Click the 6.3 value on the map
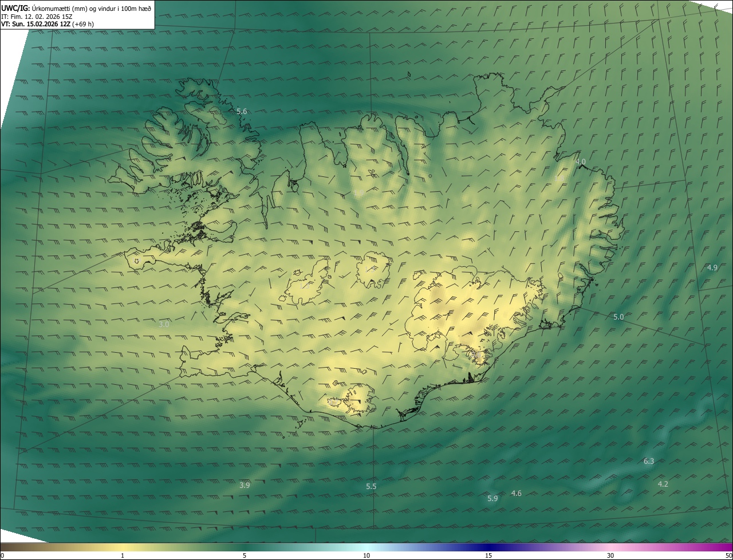Image resolution: width=733 pixels, height=560 pixels. pos(649,461)
